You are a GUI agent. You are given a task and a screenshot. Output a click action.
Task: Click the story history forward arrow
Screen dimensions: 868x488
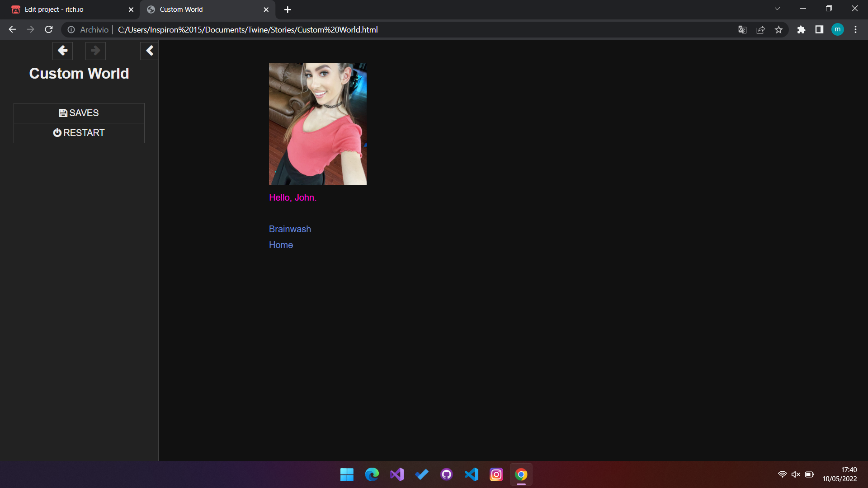coord(95,51)
